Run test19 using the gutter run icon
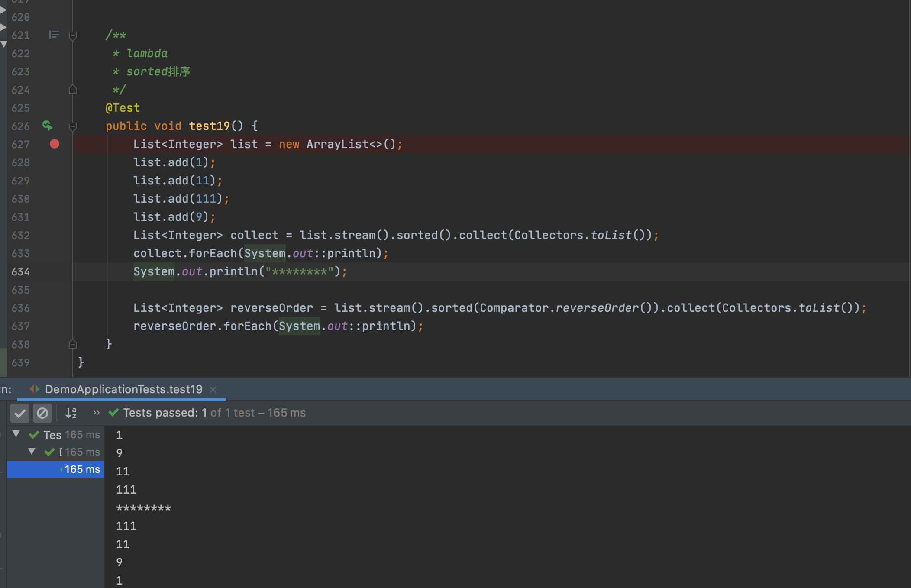This screenshot has height=588, width=911. click(48, 126)
